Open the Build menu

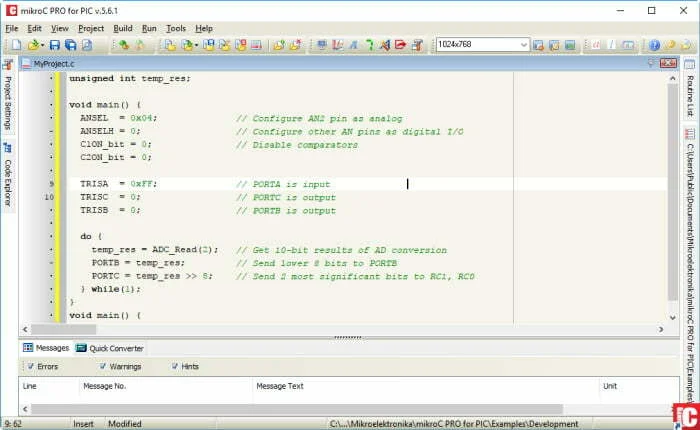(123, 29)
